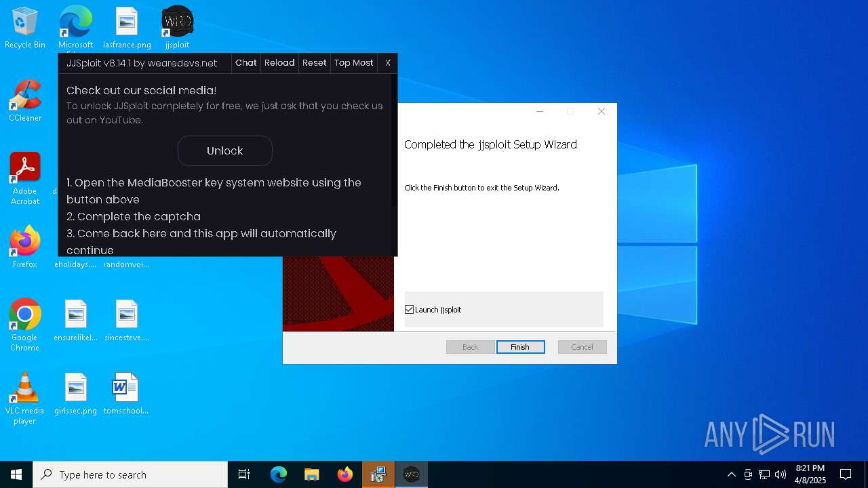
Task: Open the Action Center notifications icon
Action: [846, 474]
